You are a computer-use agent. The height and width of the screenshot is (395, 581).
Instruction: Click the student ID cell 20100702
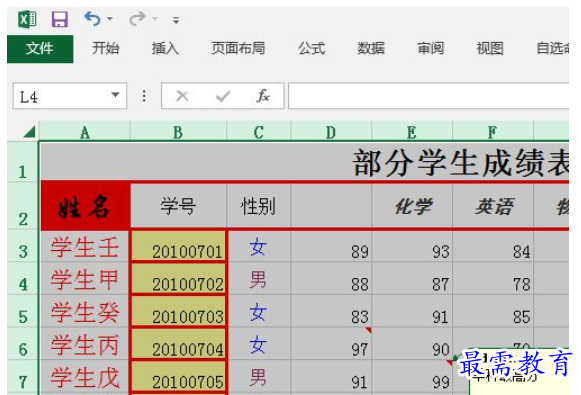178,279
